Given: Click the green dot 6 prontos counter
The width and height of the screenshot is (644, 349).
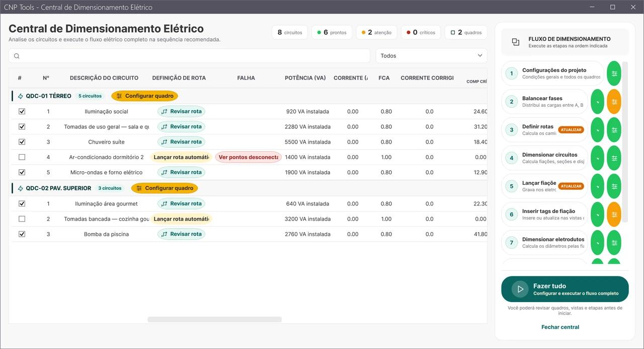Looking at the screenshot, I should click(x=332, y=32).
